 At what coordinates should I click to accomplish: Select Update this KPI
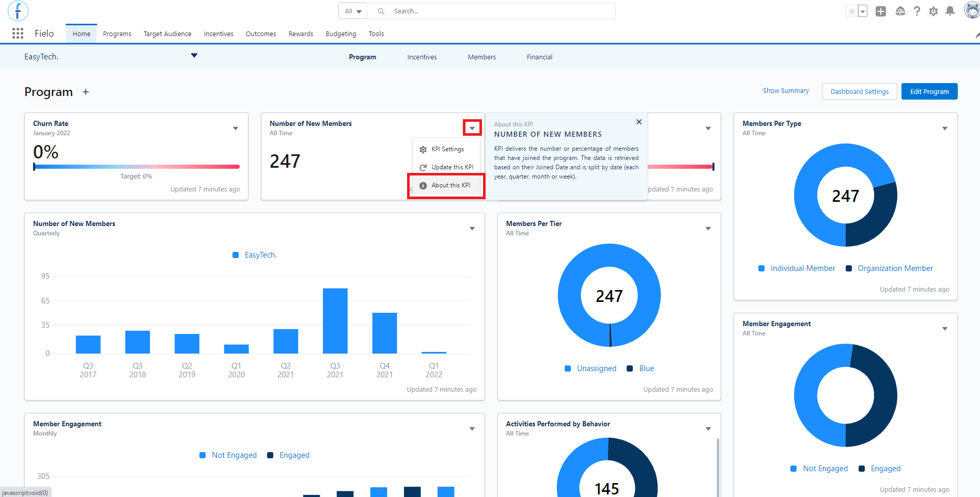(x=446, y=167)
